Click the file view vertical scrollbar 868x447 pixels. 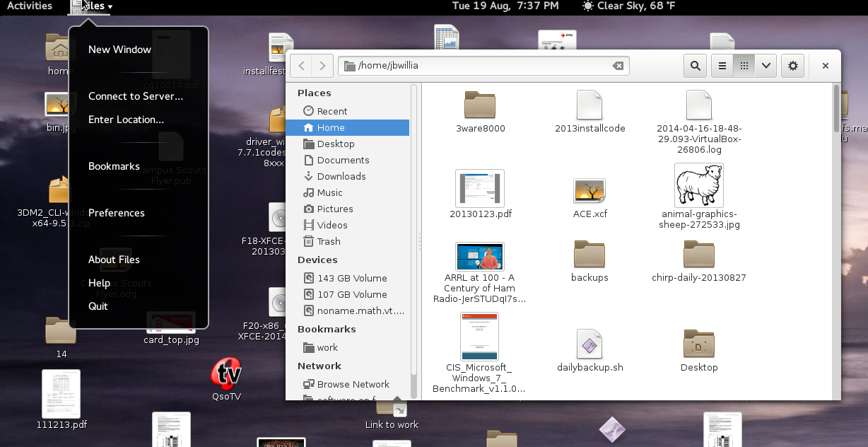click(836, 241)
